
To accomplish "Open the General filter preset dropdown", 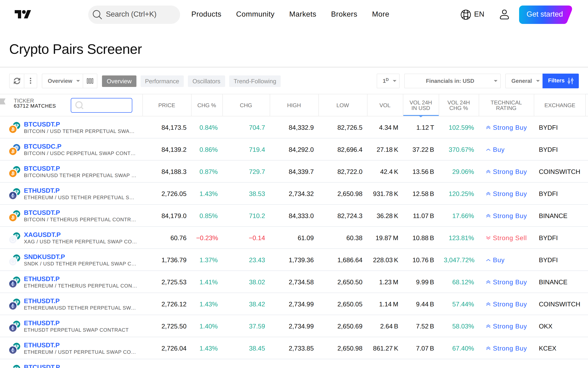I will click(x=524, y=81).
